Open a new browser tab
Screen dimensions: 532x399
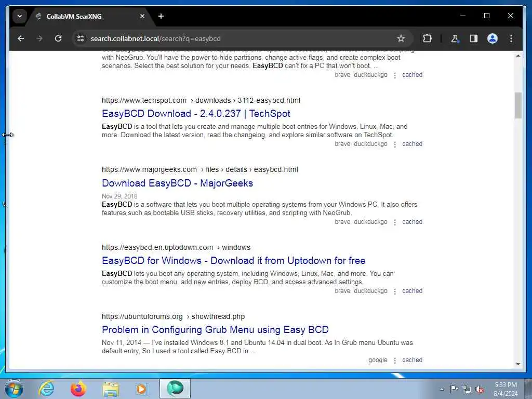tap(161, 16)
